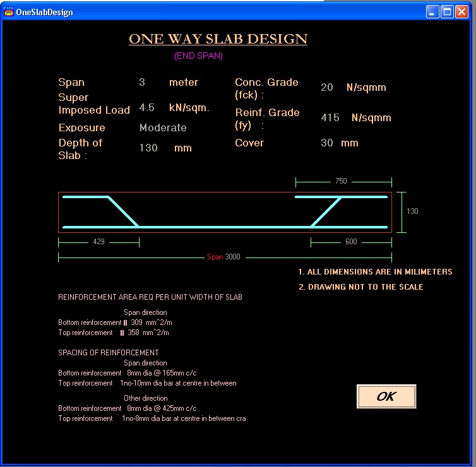The height and width of the screenshot is (467, 476).
Task: Click the ONE WAY SLAB DESIGN heading
Action: tap(218, 39)
